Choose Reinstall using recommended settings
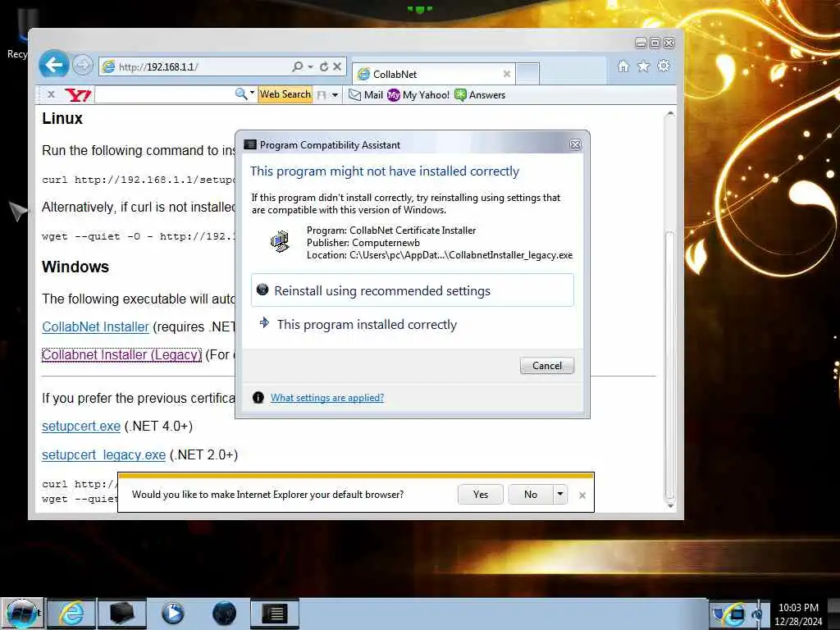 (x=413, y=290)
